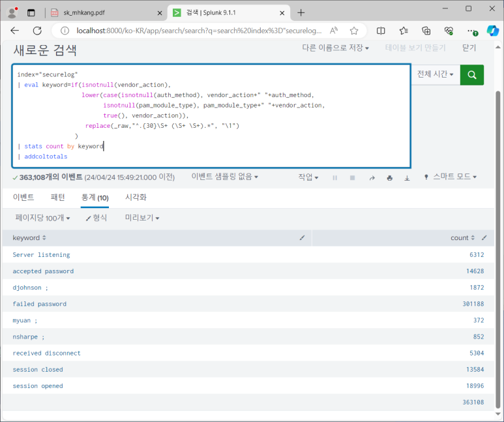Click the count value 14628
This screenshot has height=422, width=504.
click(475, 271)
